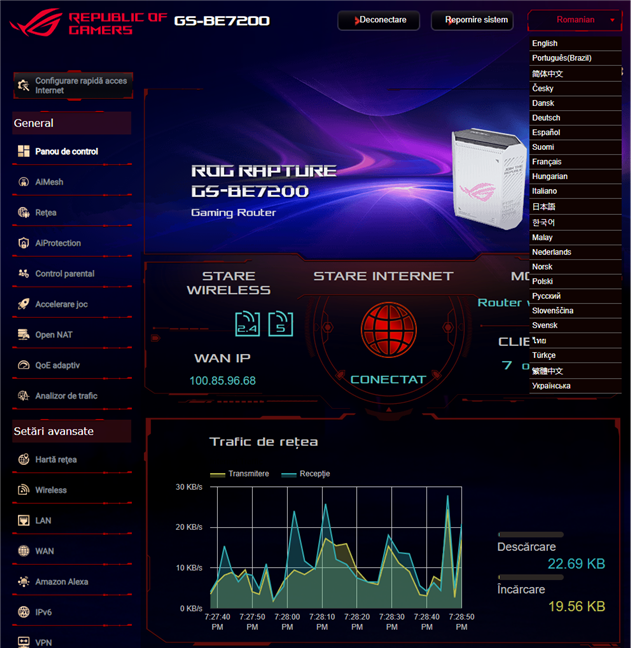Click the Rețea globe icon
631x648 pixels.
[x=24, y=212]
